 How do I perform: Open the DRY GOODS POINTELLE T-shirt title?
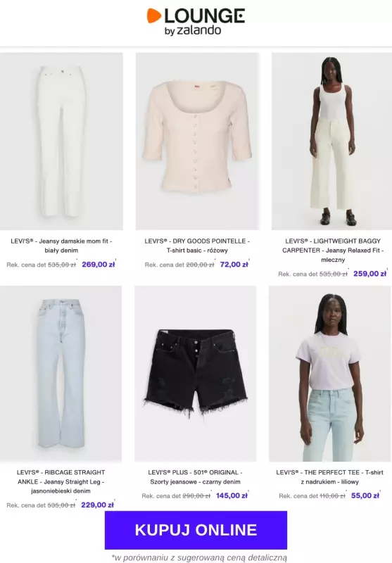[x=197, y=246]
